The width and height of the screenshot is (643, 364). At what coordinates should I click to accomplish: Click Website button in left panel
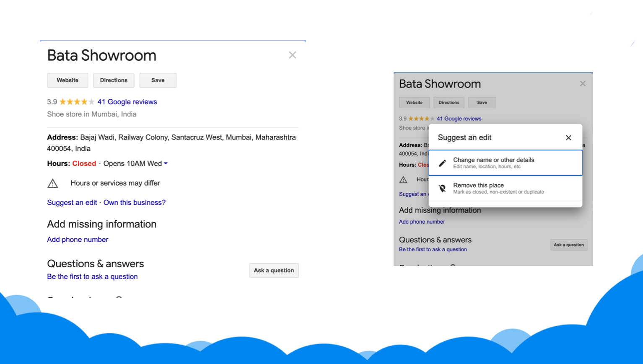click(x=67, y=80)
